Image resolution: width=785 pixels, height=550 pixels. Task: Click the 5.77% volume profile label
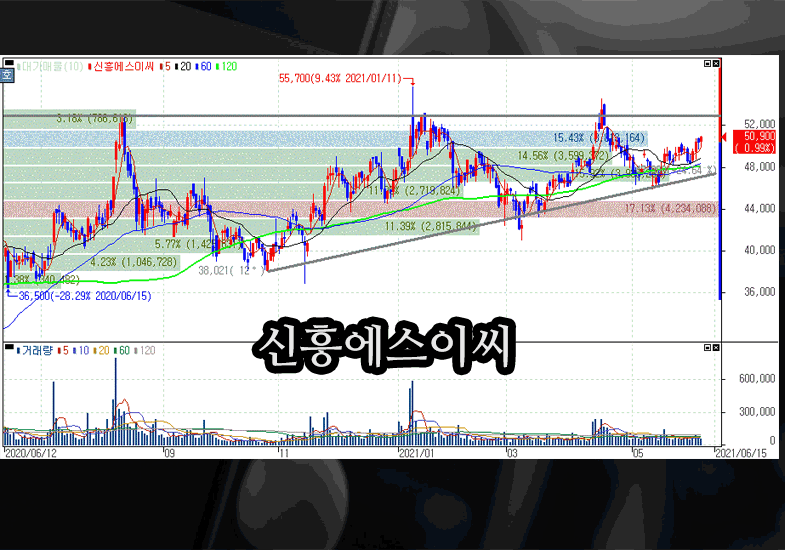tap(198, 244)
